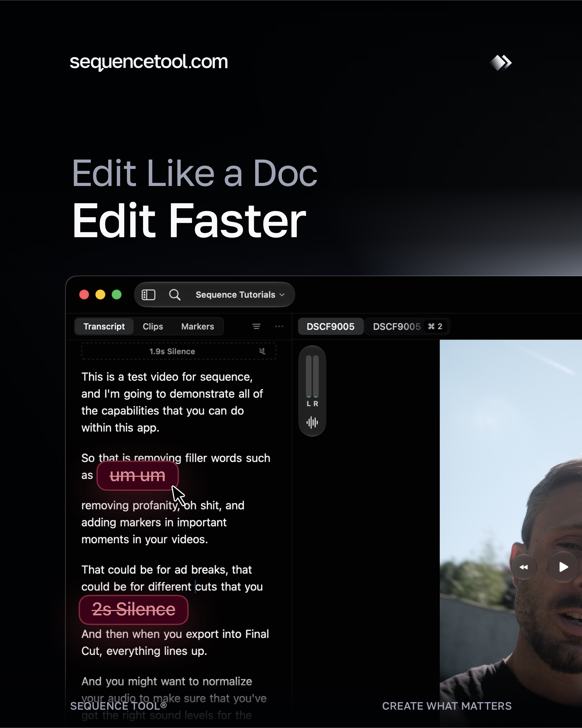582x728 pixels.
Task: Click the Sequence logo icon at top right
Action: point(501,63)
